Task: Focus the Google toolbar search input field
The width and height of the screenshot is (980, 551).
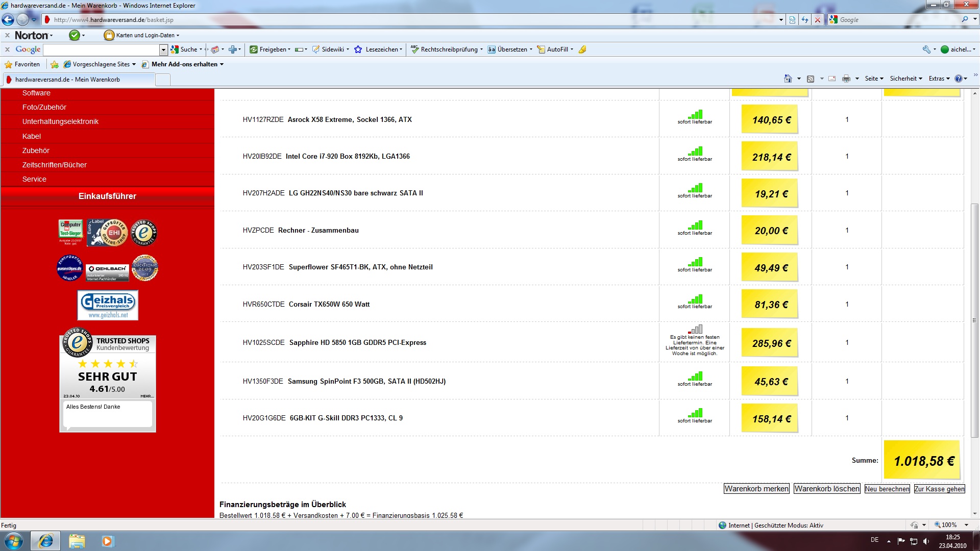Action: pyautogui.click(x=102, y=49)
